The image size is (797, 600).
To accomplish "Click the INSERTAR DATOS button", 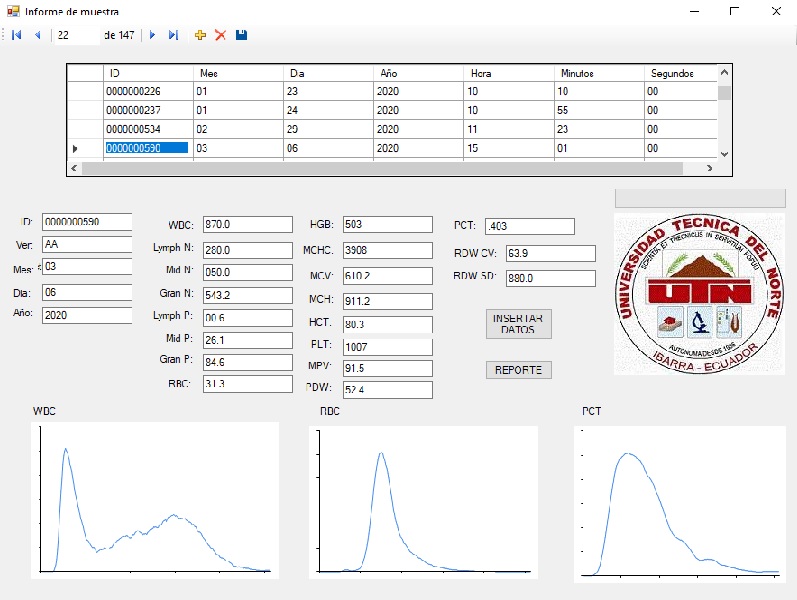I will 518,324.
